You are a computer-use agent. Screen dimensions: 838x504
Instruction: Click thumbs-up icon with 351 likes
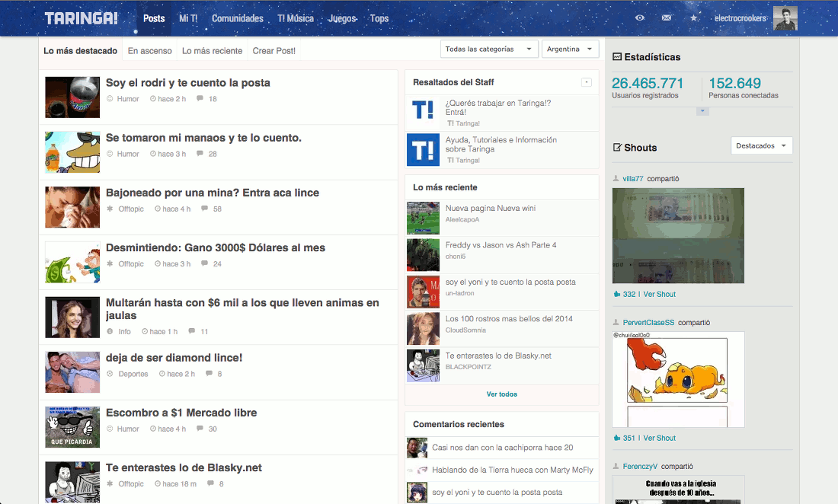coord(617,438)
